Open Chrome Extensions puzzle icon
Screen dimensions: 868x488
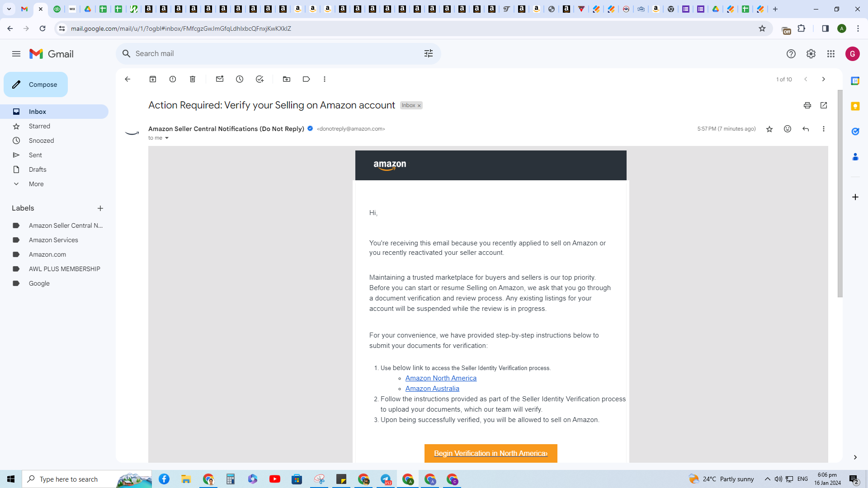(802, 28)
